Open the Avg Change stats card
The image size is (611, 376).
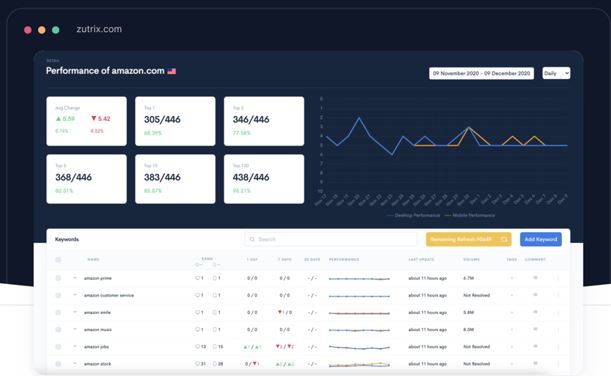(87, 121)
